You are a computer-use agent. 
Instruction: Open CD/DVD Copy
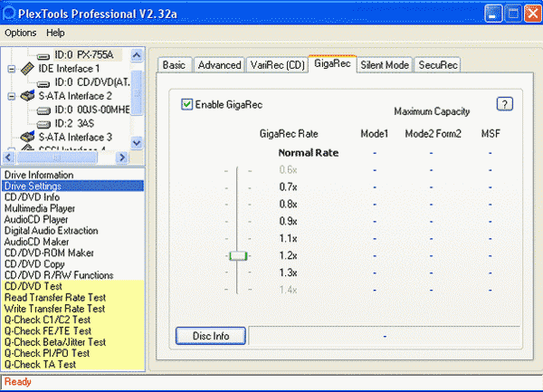[x=72, y=263]
